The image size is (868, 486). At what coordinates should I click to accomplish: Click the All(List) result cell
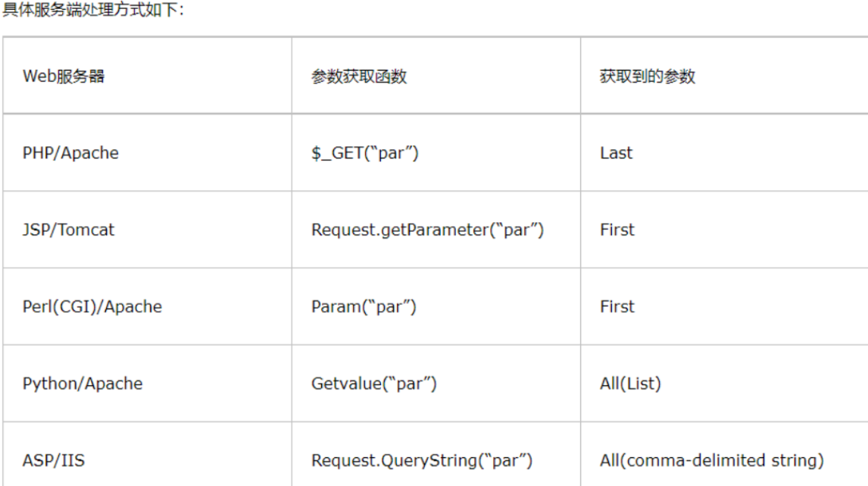coord(724,384)
